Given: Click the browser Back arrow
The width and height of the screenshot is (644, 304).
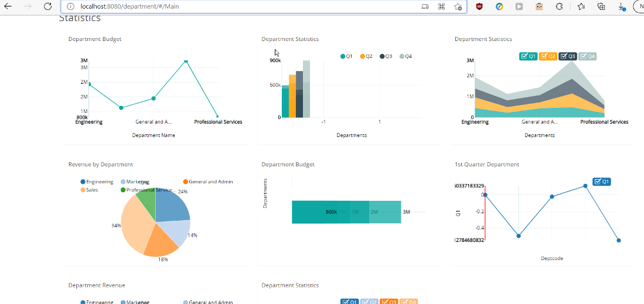Looking at the screenshot, I should pos(8,6).
